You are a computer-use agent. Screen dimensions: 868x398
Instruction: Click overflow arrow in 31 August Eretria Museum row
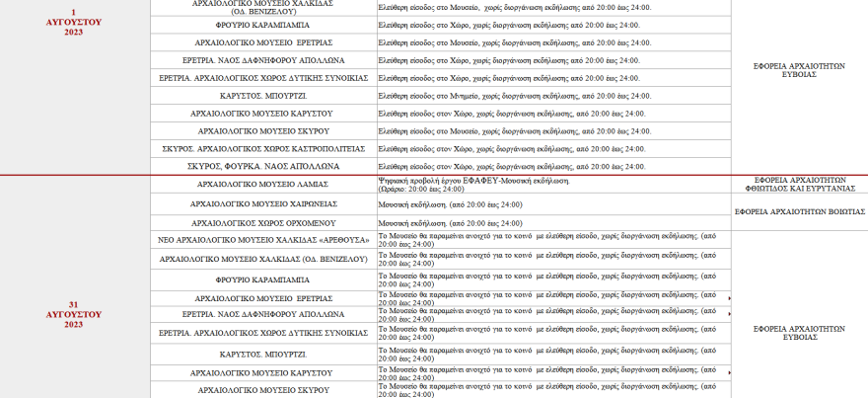pyautogui.click(x=729, y=298)
